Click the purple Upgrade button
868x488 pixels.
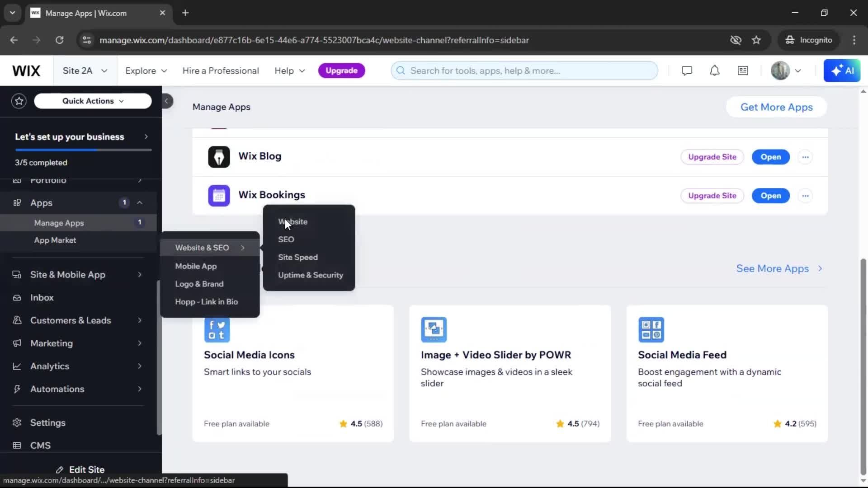click(x=341, y=71)
